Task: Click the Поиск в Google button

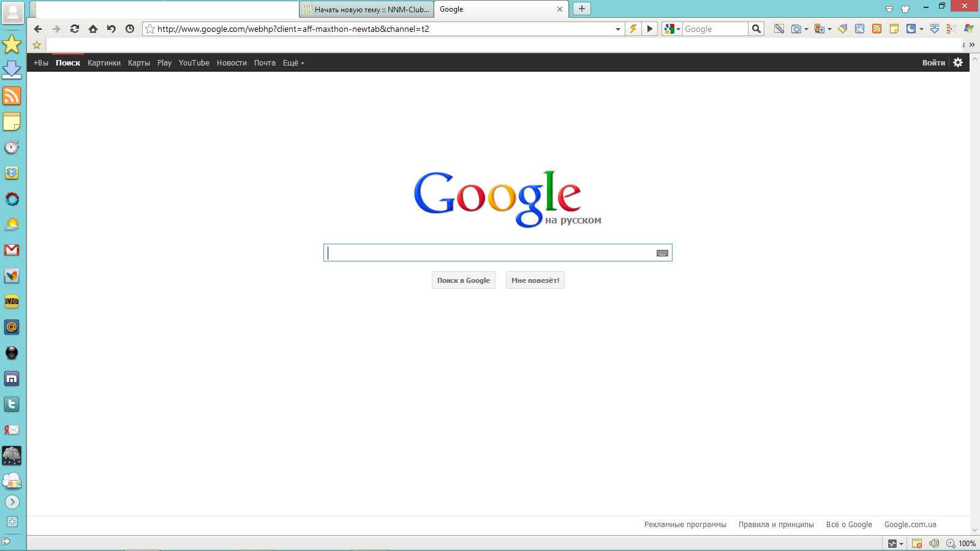Action: [463, 280]
